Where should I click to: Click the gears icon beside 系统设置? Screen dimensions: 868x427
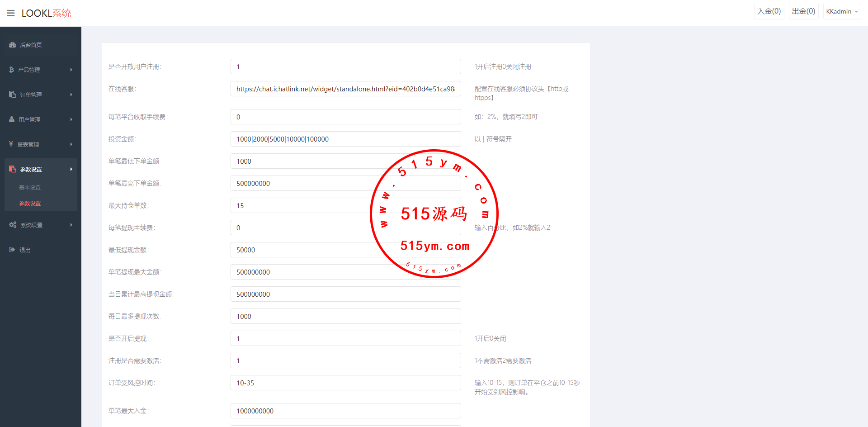(x=13, y=225)
